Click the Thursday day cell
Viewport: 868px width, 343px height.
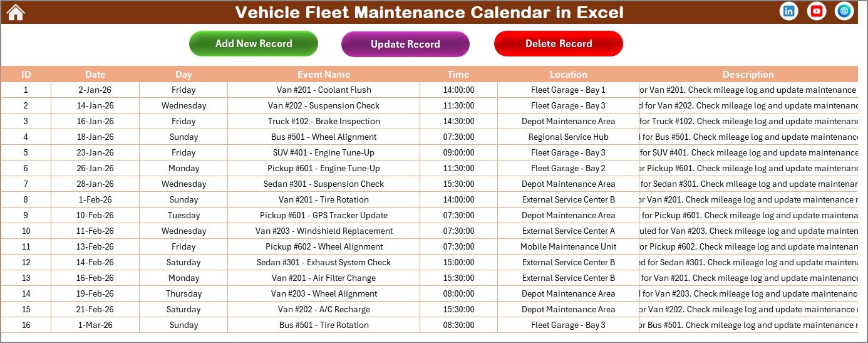click(183, 293)
